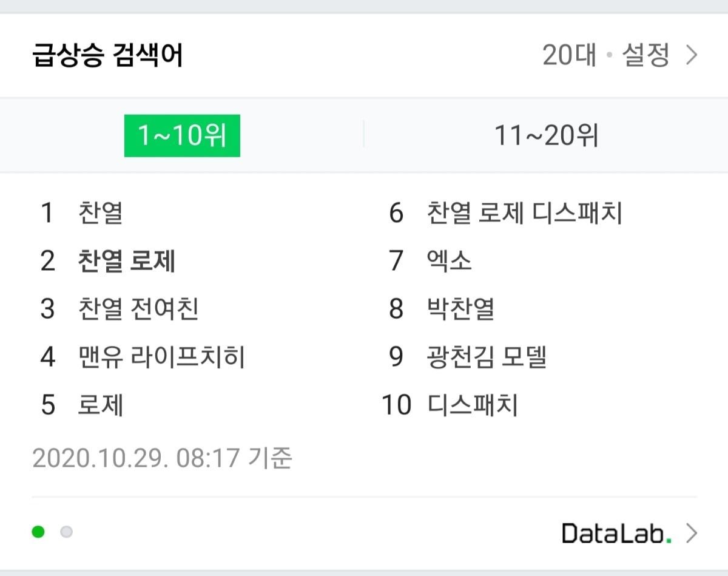The image size is (728, 576).
Task: Expand the 20대 설정 chevron arrow
Action: 691,56
